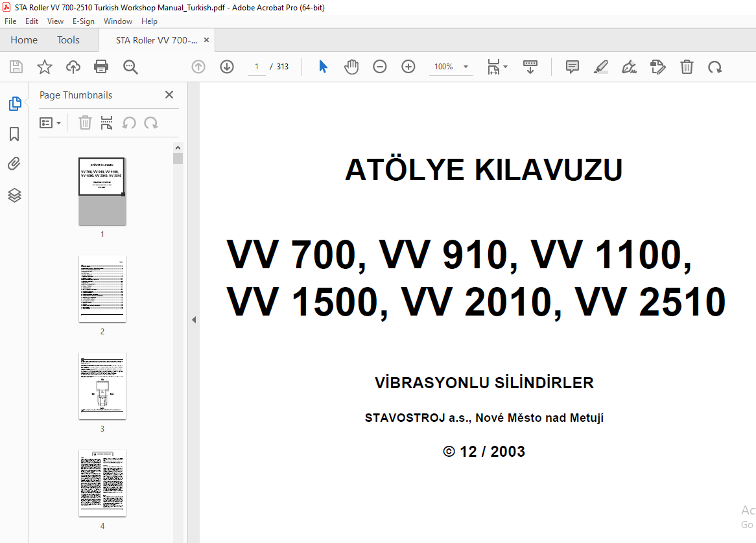Activate the Hand pan tool
Image resolution: width=756 pixels, height=543 pixels.
[351, 67]
